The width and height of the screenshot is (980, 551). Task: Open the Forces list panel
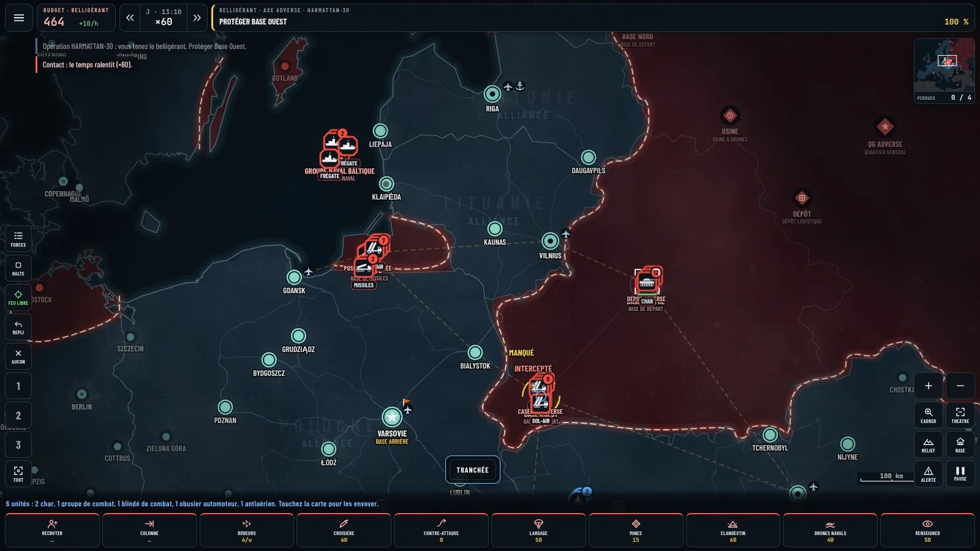[18, 239]
